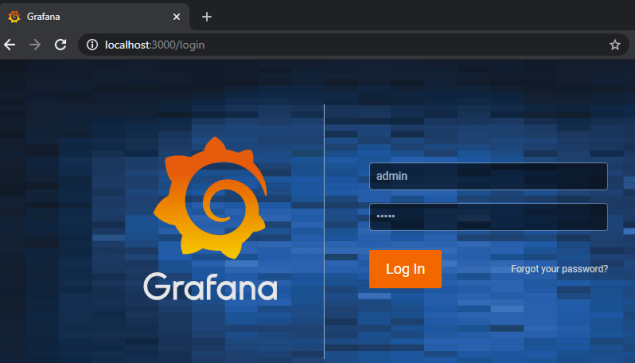Click the Grafana tab favicon
Viewport: 635px width, 363px height.
coord(14,17)
